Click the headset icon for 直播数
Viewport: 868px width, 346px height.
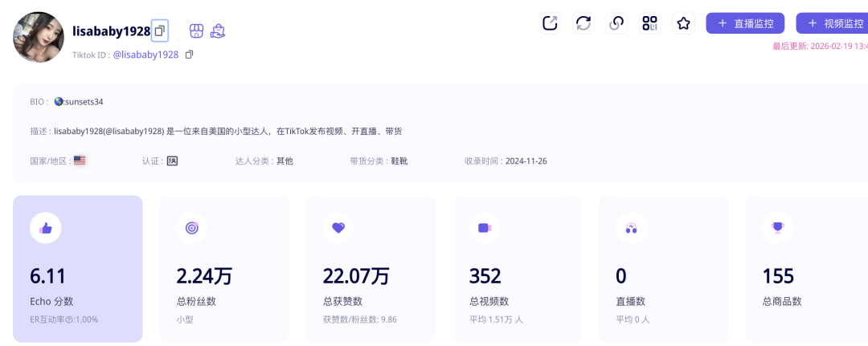point(631,228)
